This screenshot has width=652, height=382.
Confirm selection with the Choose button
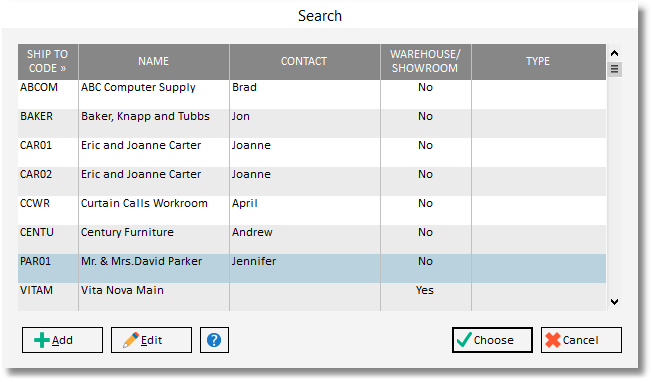(x=492, y=340)
